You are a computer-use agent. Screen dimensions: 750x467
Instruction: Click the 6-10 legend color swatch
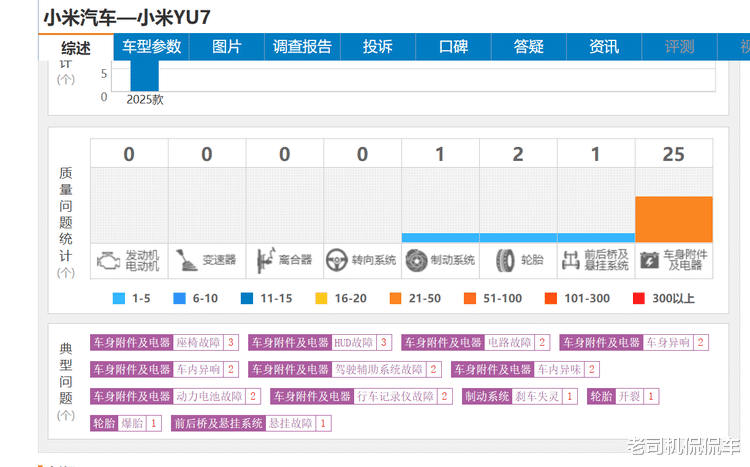(179, 299)
